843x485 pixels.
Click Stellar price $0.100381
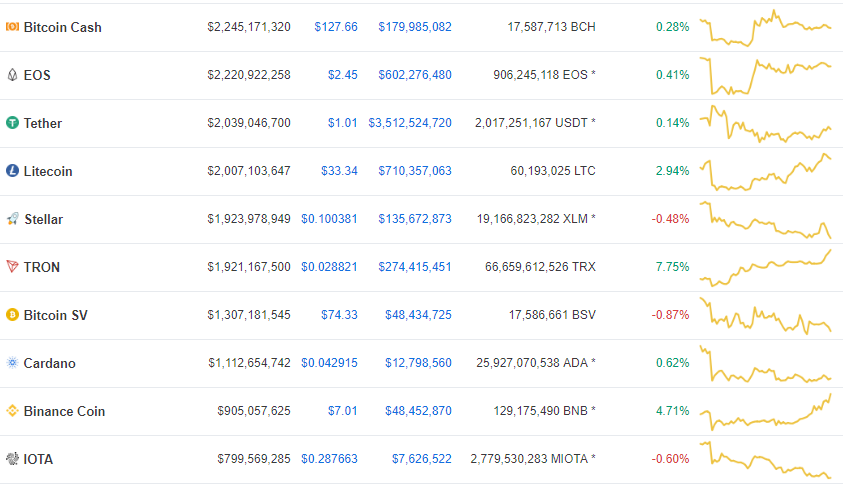[329, 219]
